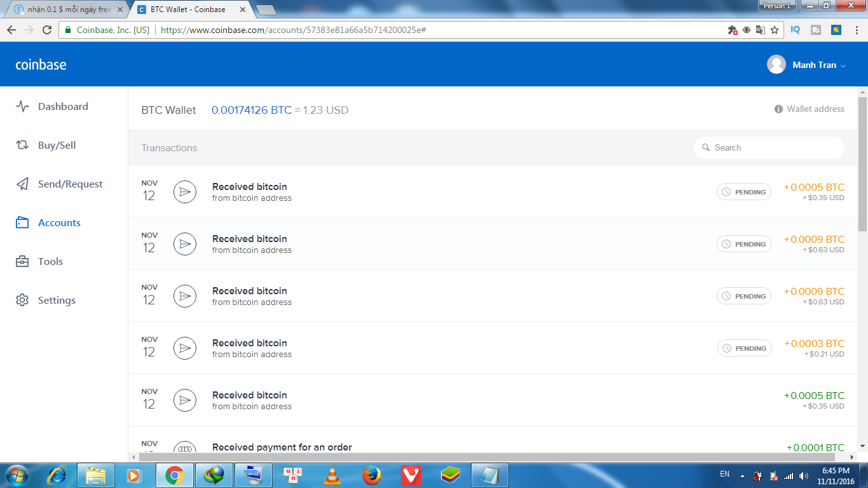Click the 0.00174126 BTC wallet balance
The height and width of the screenshot is (488, 868).
(252, 110)
